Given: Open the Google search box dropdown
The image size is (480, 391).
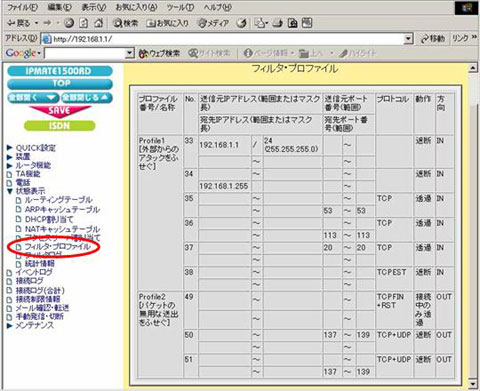Looking at the screenshot, I should pyautogui.click(x=129, y=53).
